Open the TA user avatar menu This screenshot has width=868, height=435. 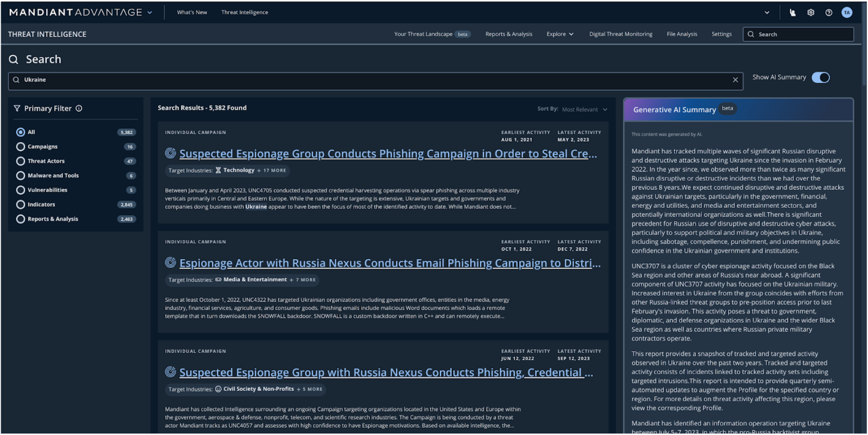tap(847, 13)
